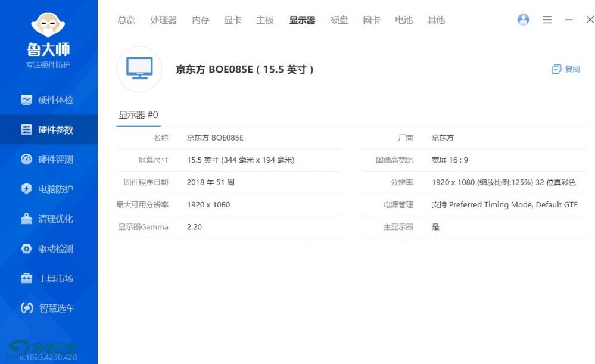Minimize the Ludashi window

[x=568, y=20]
